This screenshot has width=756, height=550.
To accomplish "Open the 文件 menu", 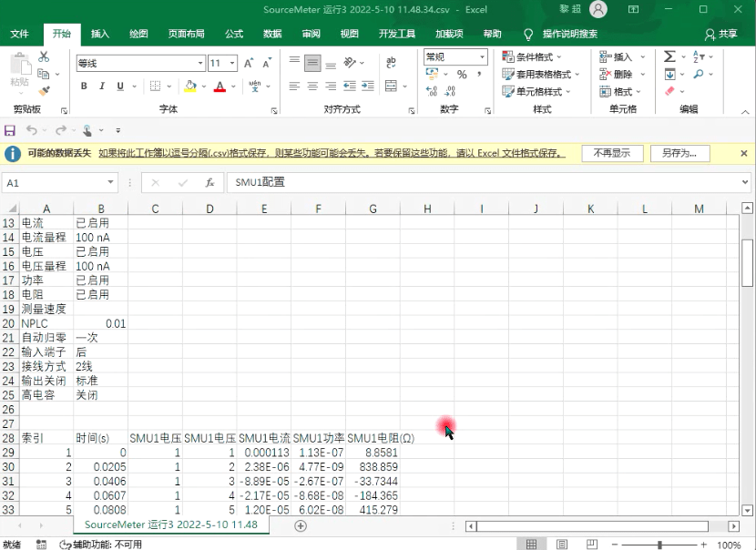I will (20, 34).
